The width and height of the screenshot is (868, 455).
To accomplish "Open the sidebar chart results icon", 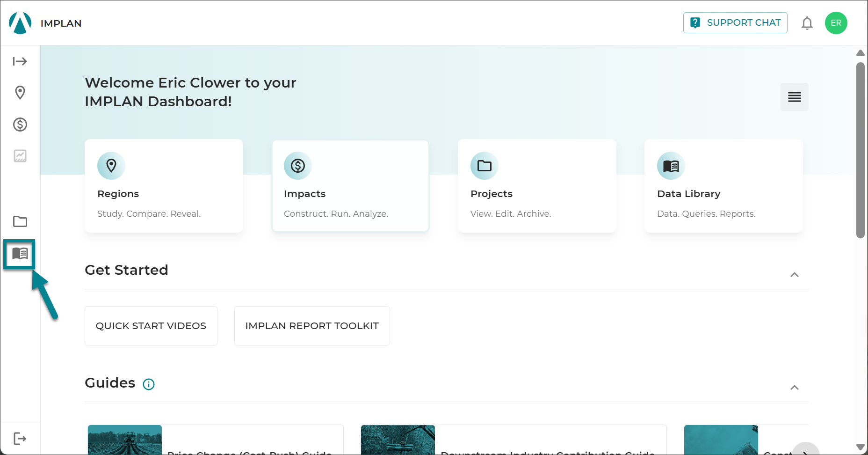I will 20,156.
